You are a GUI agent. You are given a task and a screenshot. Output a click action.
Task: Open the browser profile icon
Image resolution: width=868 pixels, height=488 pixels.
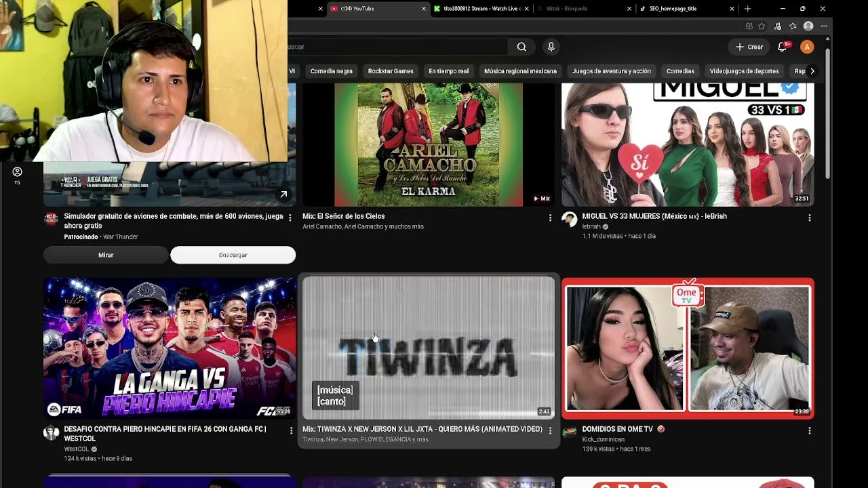tap(808, 26)
